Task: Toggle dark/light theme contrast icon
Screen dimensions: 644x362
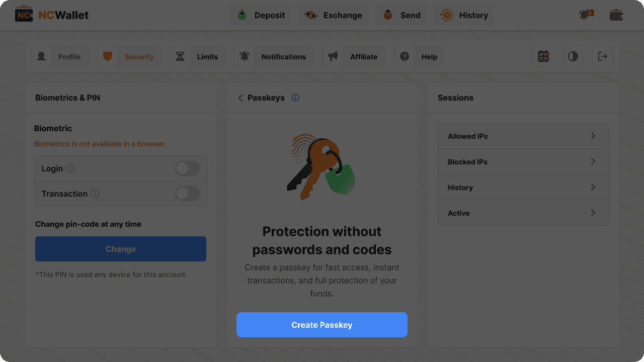Action: point(573,56)
